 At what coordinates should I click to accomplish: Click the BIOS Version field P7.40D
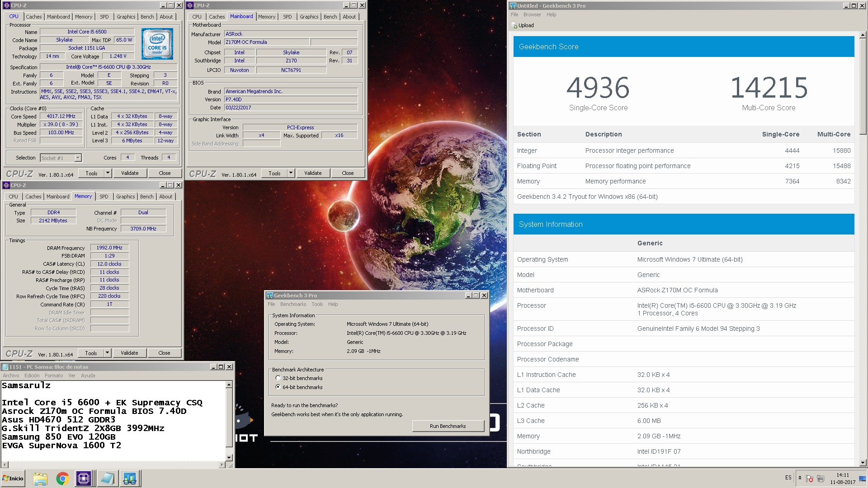click(291, 99)
